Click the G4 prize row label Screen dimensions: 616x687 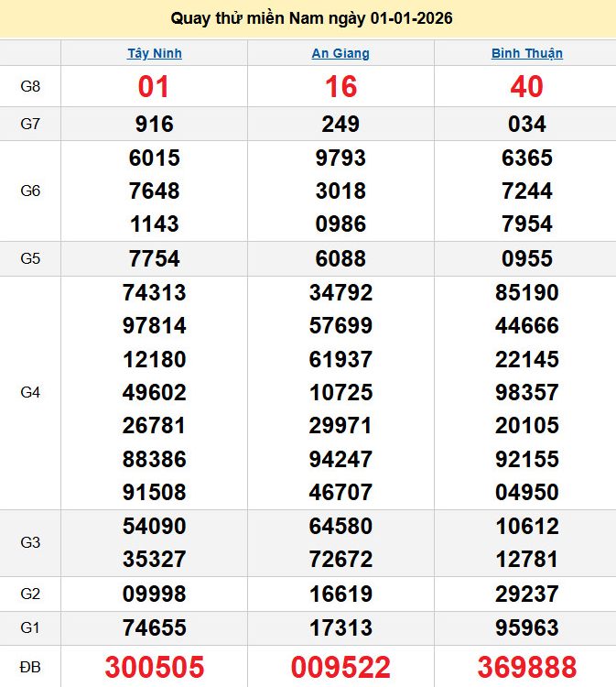tap(30, 392)
